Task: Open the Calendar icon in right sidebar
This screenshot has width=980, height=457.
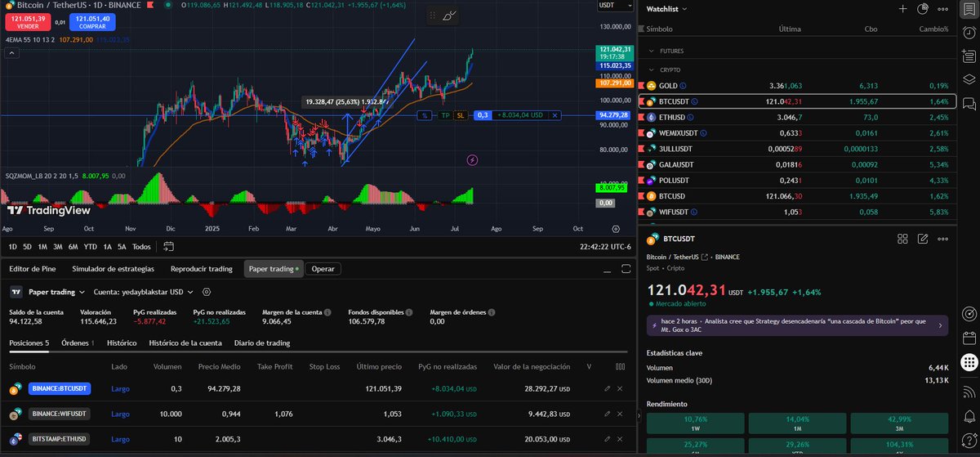Action: 969,338
